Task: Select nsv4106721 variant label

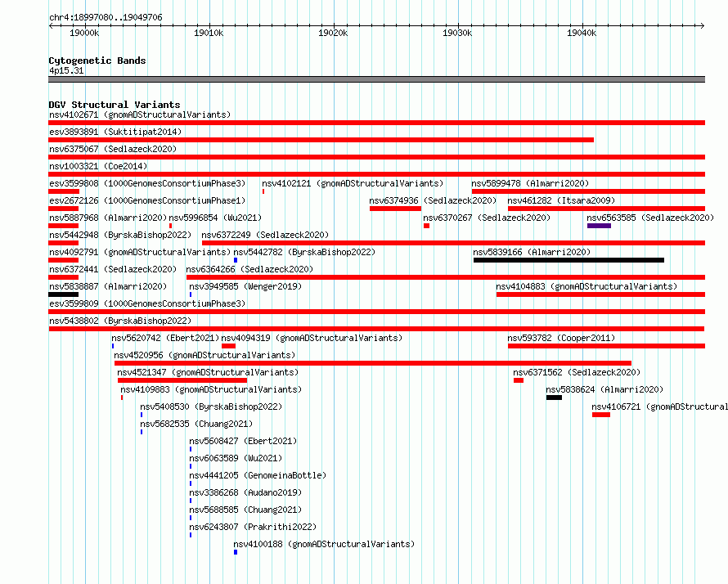Action: coord(660,407)
